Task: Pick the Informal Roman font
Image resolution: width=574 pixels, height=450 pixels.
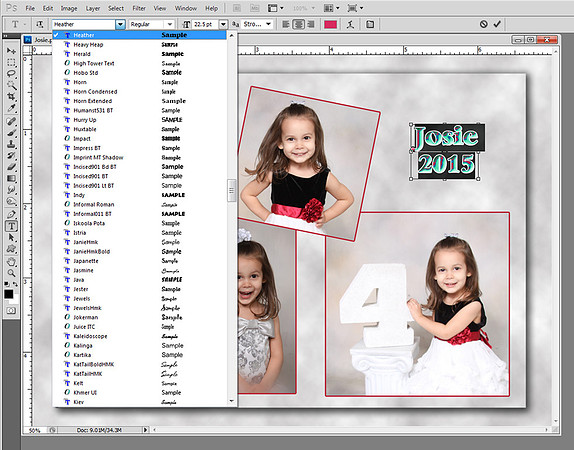Action: click(139, 204)
